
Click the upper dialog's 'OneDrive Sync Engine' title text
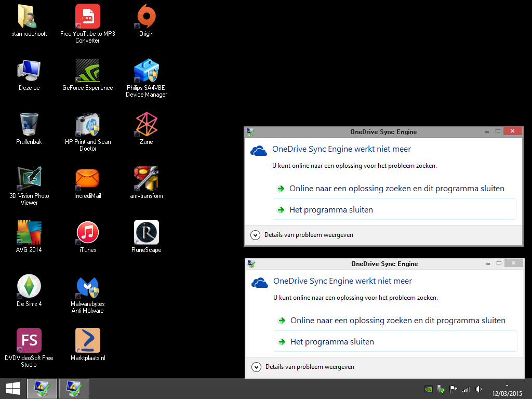pyautogui.click(x=383, y=132)
